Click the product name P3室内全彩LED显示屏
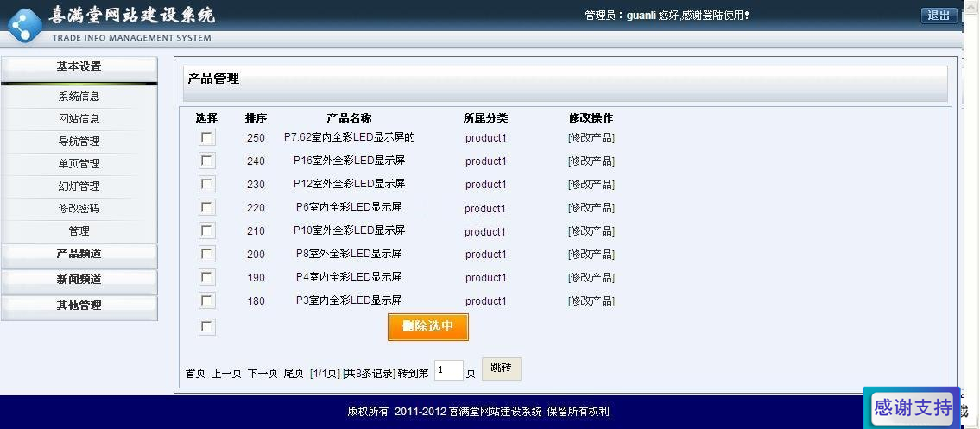 pyautogui.click(x=349, y=300)
